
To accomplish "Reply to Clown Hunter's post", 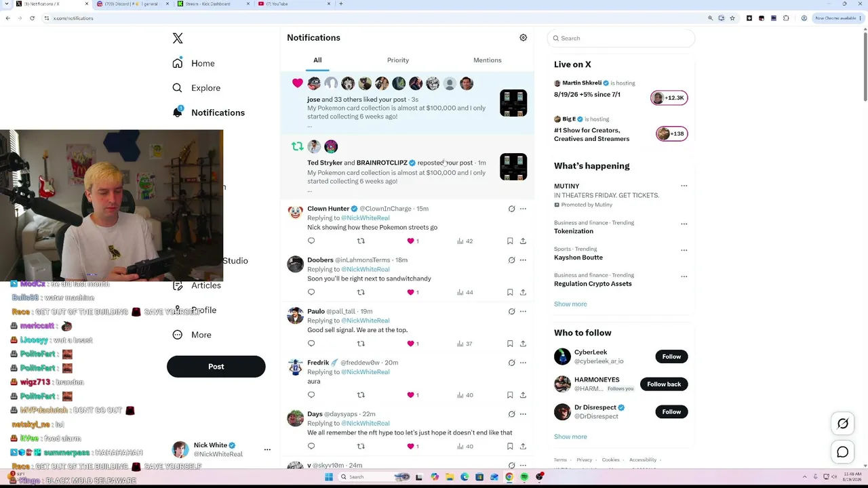I will [x=311, y=241].
